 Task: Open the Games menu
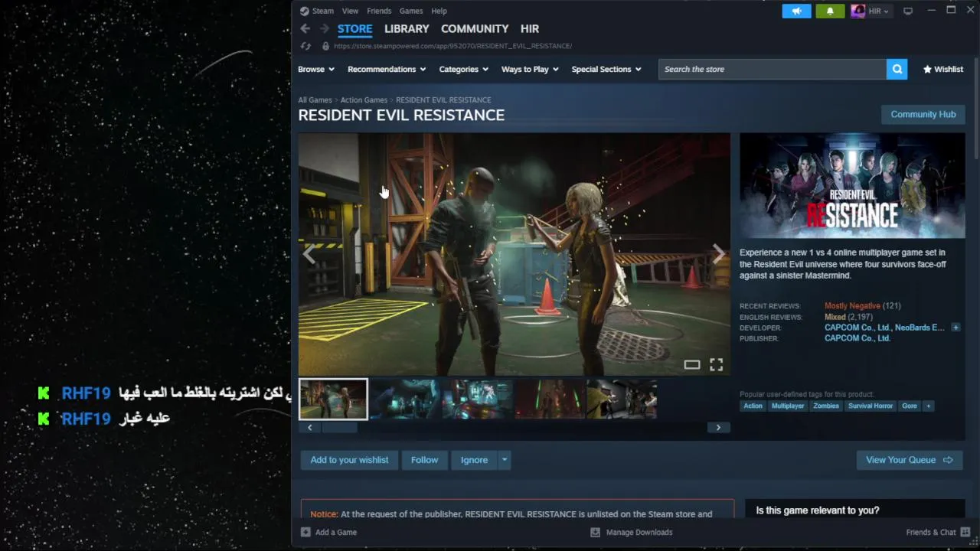tap(411, 11)
